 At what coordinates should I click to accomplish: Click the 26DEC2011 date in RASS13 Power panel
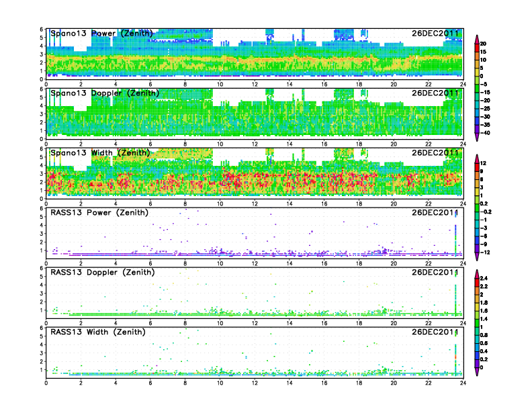point(435,213)
